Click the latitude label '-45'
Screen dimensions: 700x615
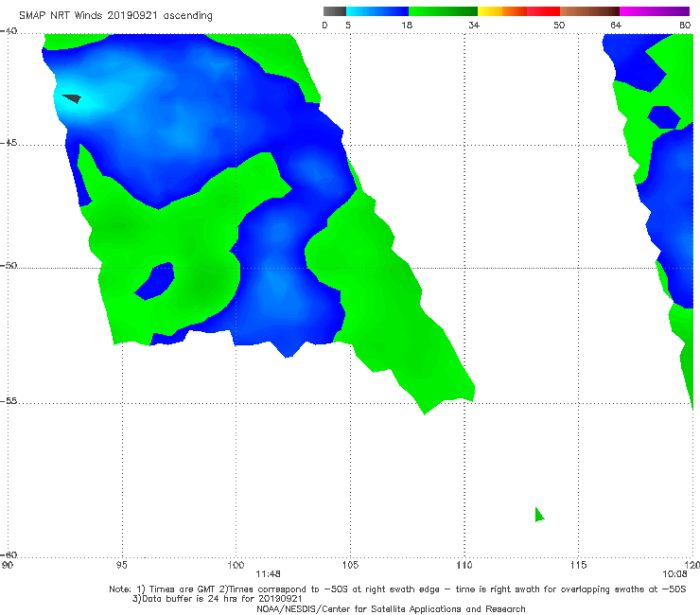click(x=9, y=143)
